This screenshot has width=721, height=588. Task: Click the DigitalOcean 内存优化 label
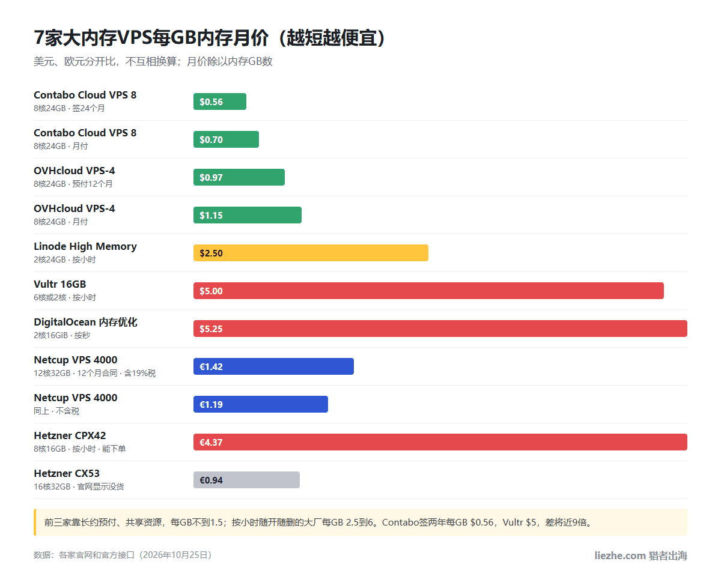coord(85,322)
